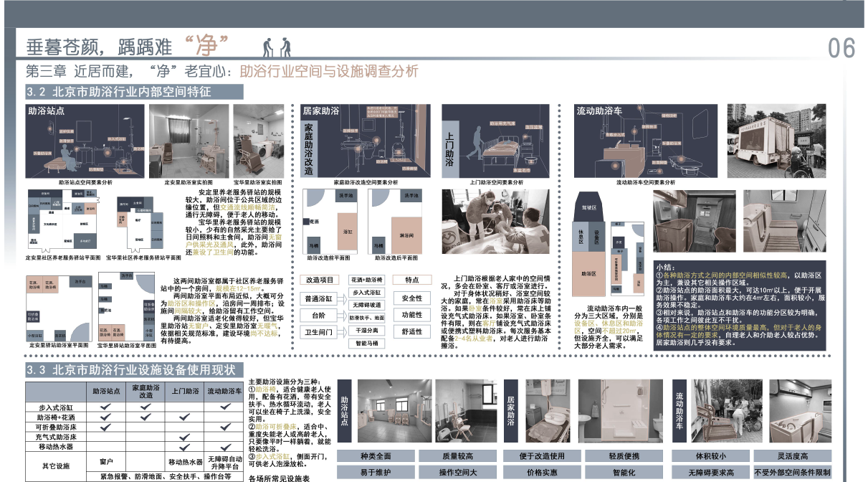
Task: Click the 灵活度高 tag
Action: pos(793,456)
